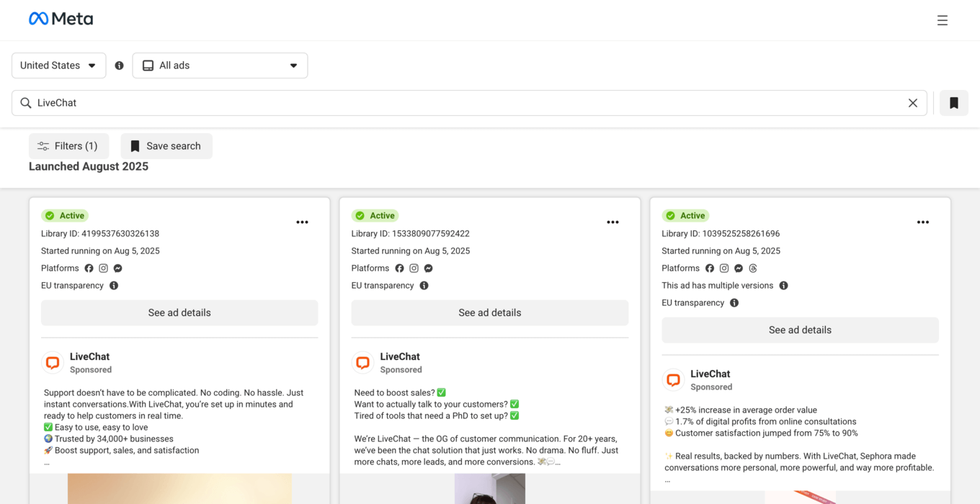Click the 'Launched August 2025' heading

[89, 166]
